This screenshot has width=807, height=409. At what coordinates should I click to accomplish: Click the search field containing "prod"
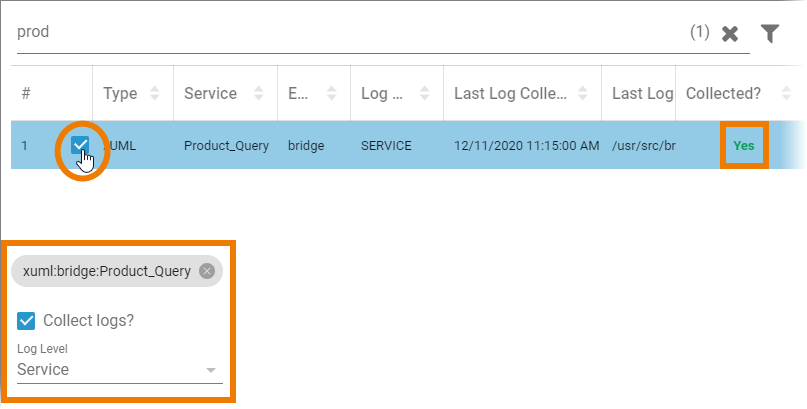click(x=340, y=33)
